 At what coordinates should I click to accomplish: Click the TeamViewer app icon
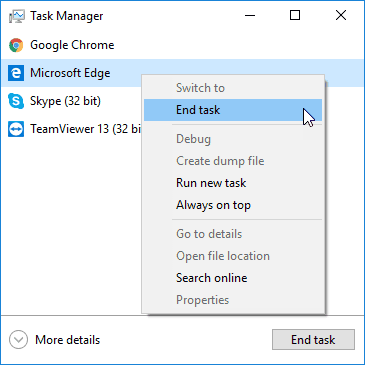point(16,129)
